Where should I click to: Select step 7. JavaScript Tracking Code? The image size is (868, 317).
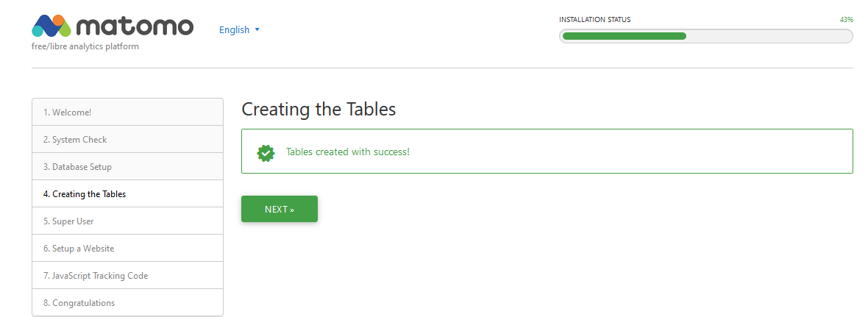128,276
